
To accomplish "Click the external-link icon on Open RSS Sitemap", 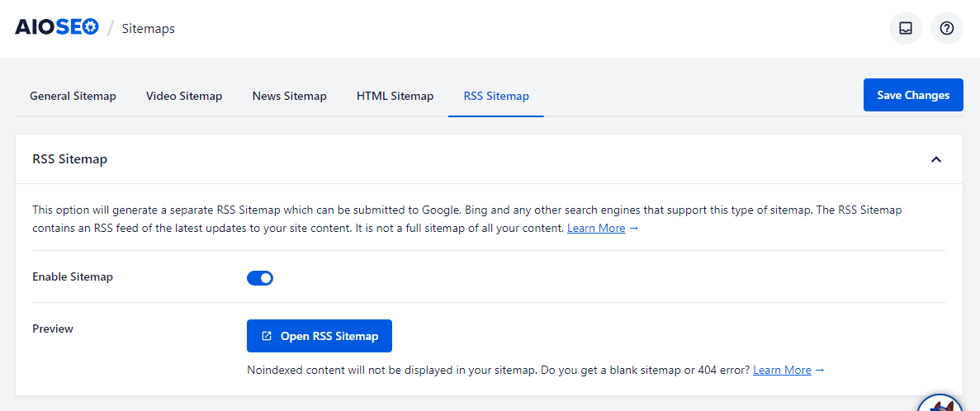I will [x=266, y=336].
